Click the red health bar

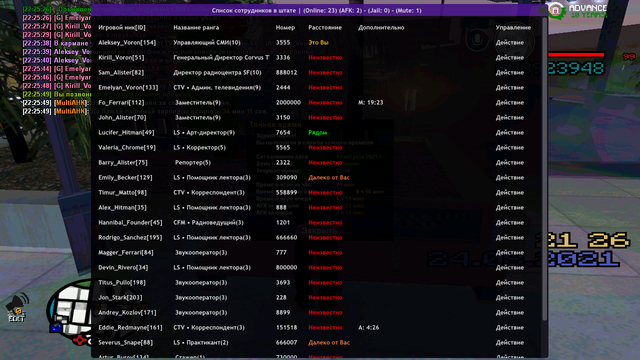[x=576, y=55]
